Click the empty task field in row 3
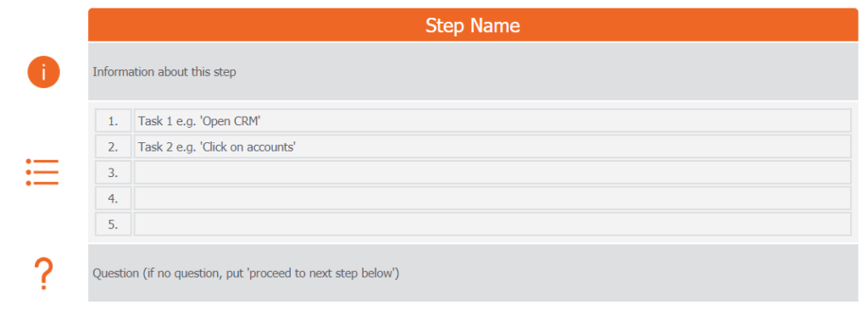Image resolution: width=868 pixels, height=321 pixels. tap(492, 173)
